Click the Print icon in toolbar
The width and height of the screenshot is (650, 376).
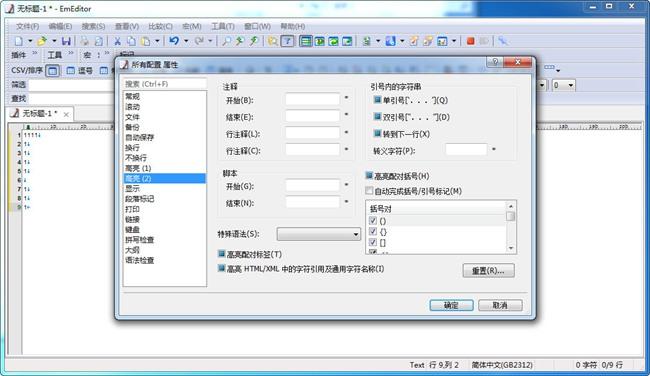(x=85, y=41)
